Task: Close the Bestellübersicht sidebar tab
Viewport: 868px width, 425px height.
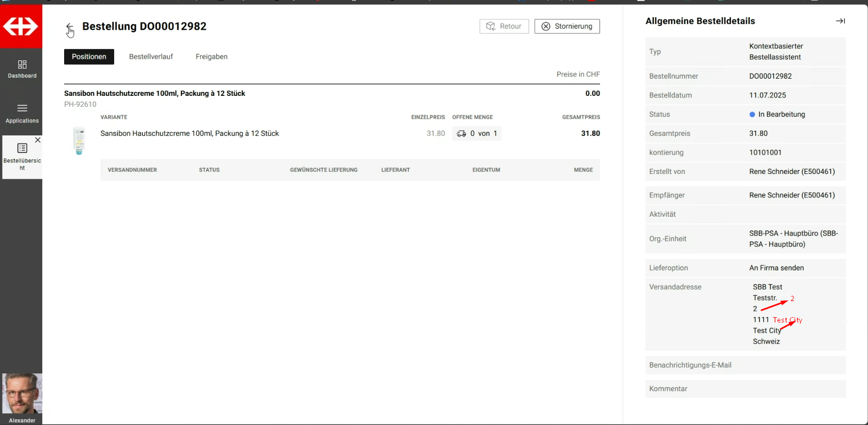Action: [38, 140]
